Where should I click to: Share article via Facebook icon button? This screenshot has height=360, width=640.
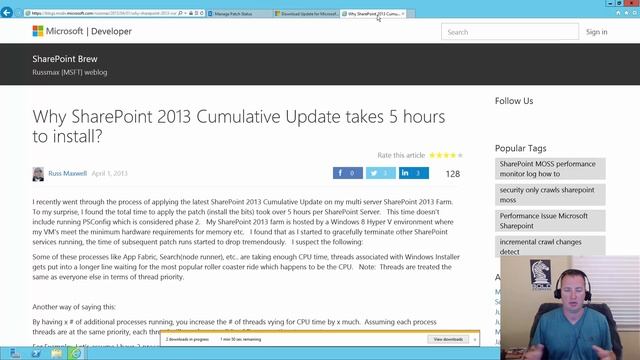click(348, 173)
